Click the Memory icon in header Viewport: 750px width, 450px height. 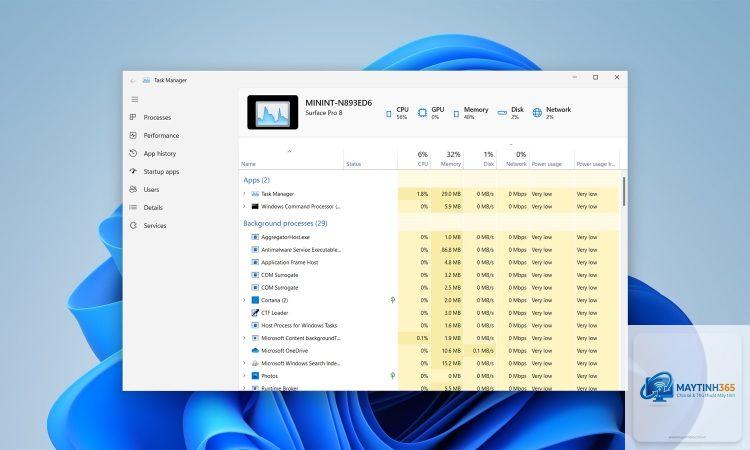click(456, 114)
